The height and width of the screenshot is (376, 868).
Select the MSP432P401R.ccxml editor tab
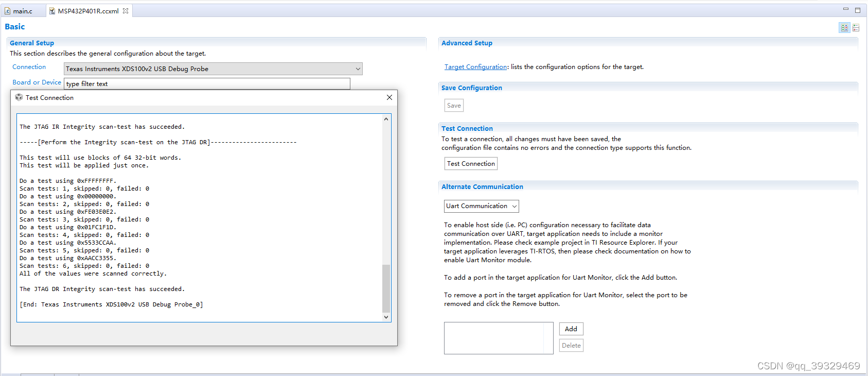[88, 11]
